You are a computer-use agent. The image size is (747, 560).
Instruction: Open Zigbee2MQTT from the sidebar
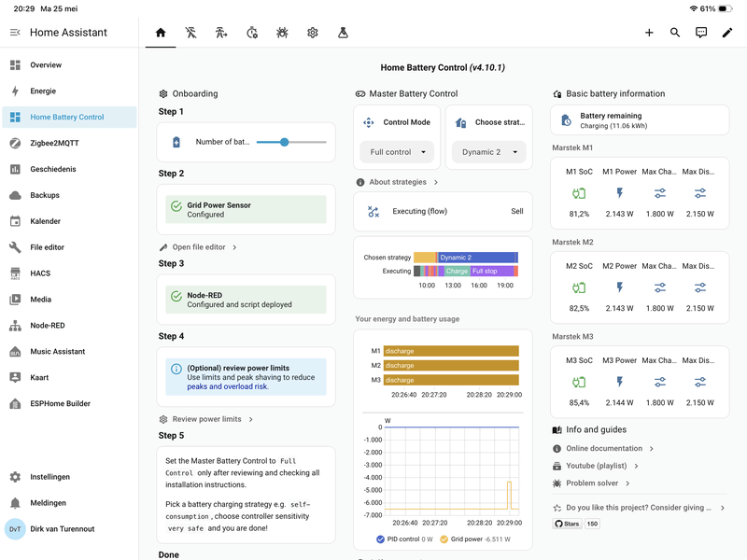coord(69,143)
